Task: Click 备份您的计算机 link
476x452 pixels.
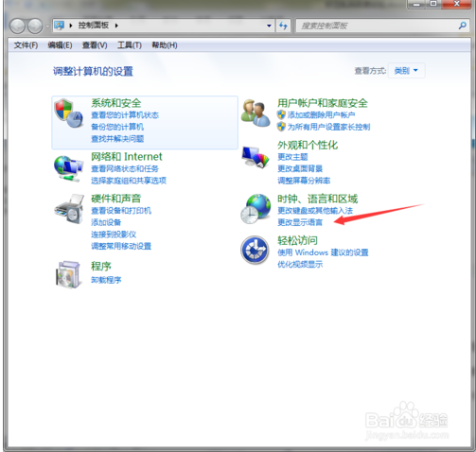Action: (x=117, y=127)
